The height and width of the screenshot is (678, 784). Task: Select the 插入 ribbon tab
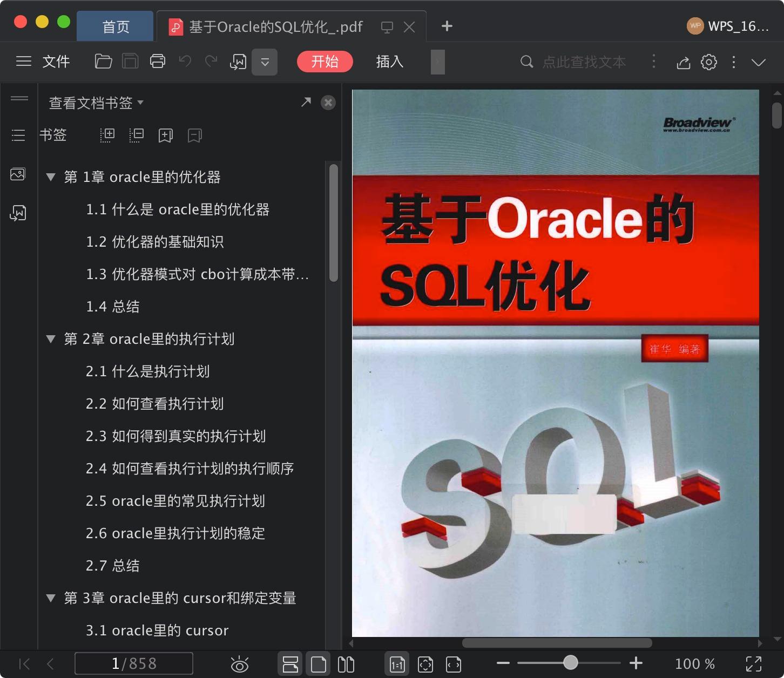[x=390, y=62]
